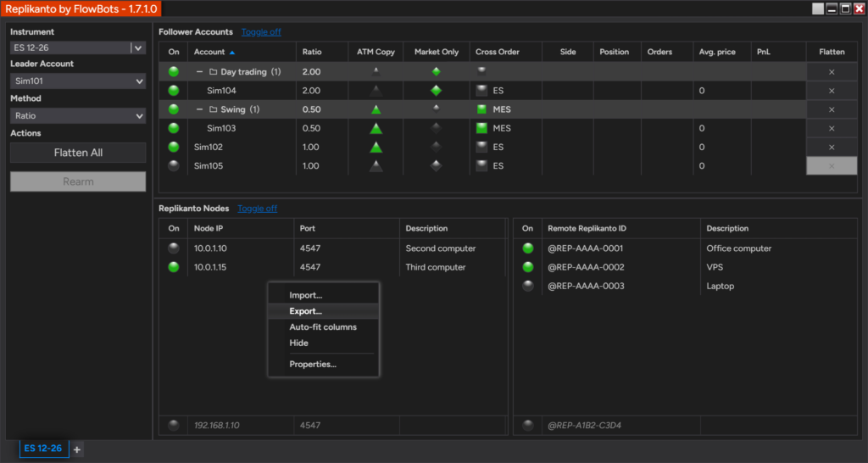This screenshot has width=868, height=463.
Task: Toggle ATM Copy triangle for Day trading group
Action: pyautogui.click(x=376, y=71)
